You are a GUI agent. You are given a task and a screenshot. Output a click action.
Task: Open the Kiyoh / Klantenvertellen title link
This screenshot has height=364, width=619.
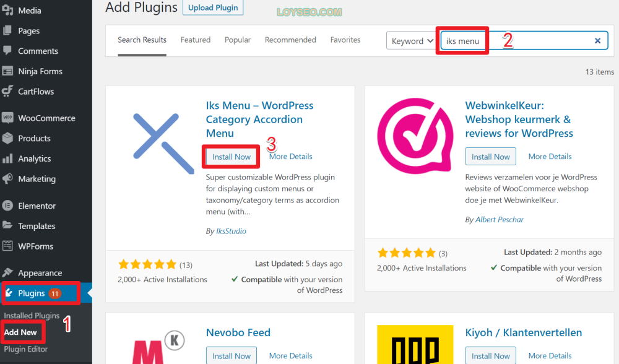pyautogui.click(x=524, y=332)
